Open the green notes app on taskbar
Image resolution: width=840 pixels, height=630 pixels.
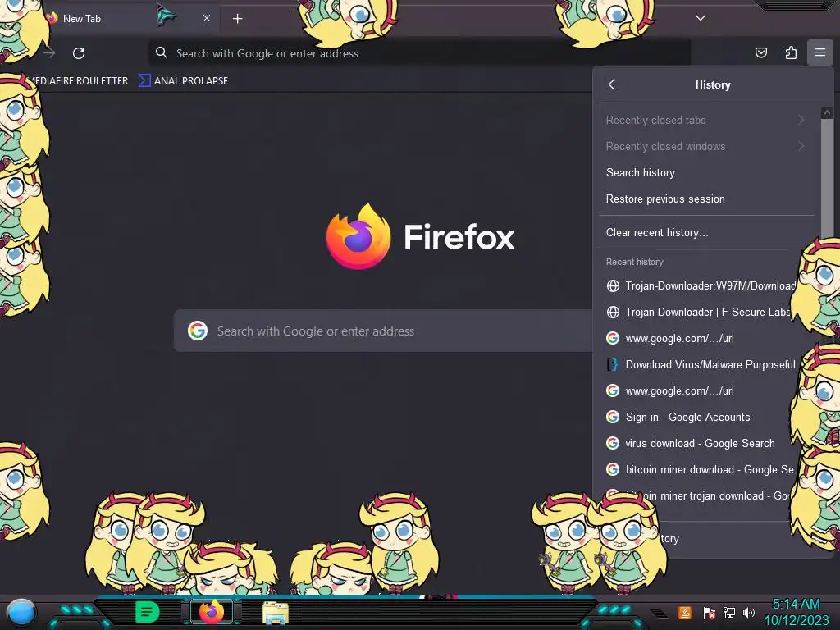[147, 612]
